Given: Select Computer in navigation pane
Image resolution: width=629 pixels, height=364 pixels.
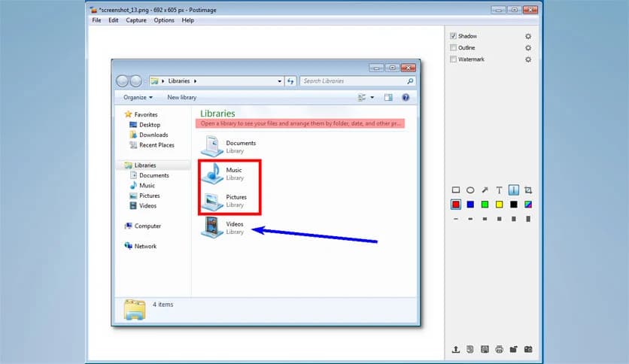Looking at the screenshot, I should pyautogui.click(x=143, y=226).
